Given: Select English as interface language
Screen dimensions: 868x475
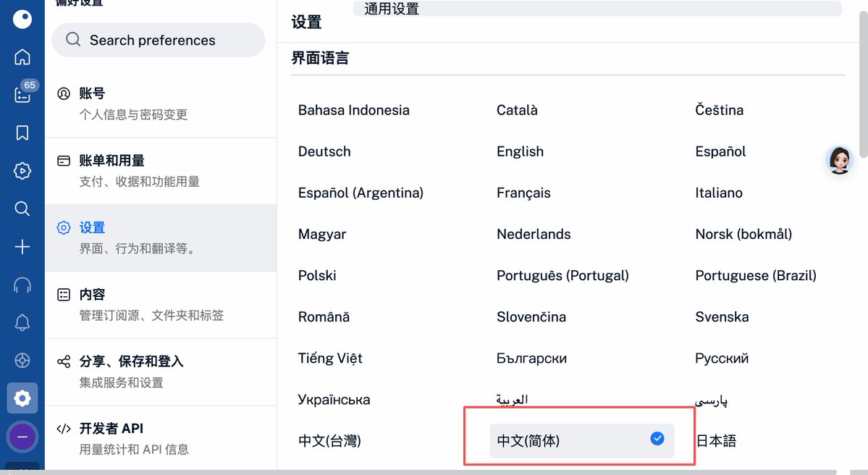Looking at the screenshot, I should (x=520, y=151).
